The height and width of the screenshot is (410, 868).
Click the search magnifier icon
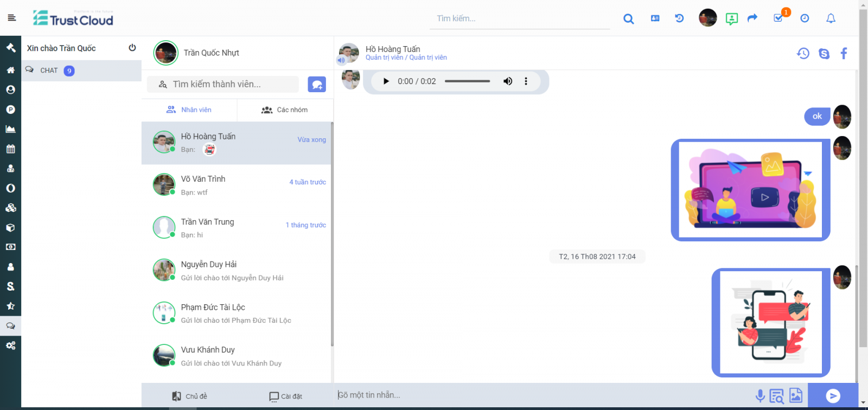(x=629, y=18)
